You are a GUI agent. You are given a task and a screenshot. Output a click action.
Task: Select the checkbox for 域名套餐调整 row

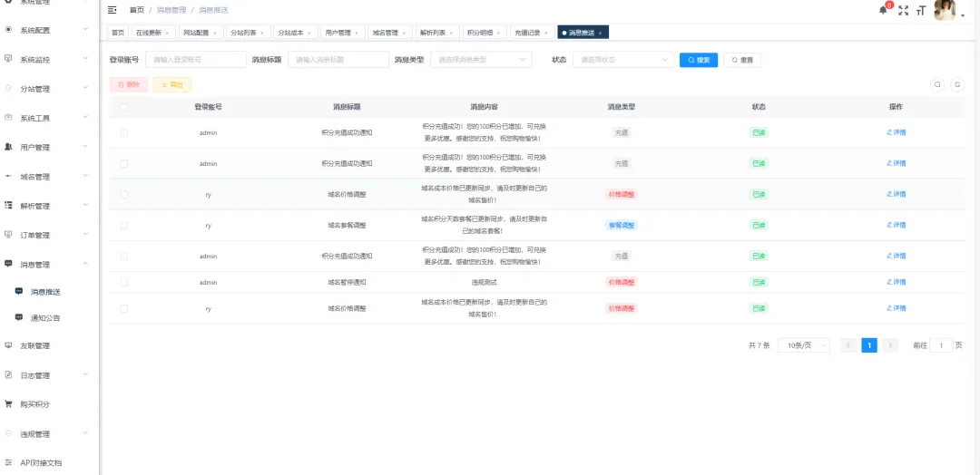pos(124,225)
